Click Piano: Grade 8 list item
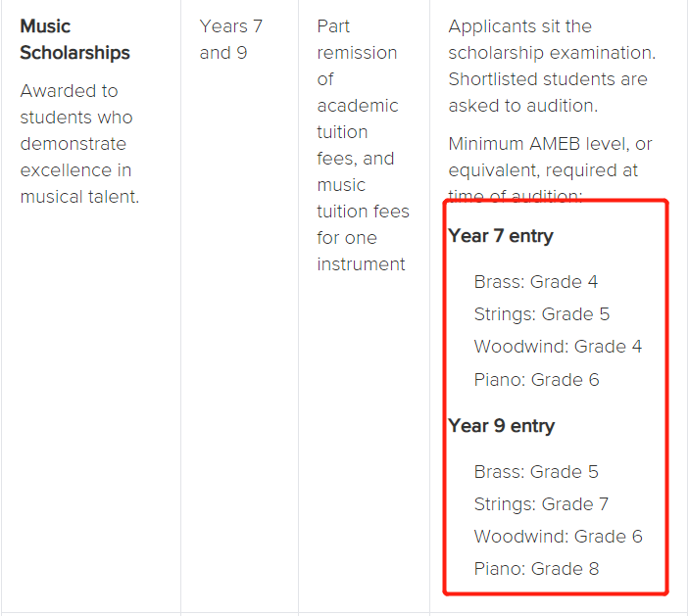The width and height of the screenshot is (689, 616). 536,569
